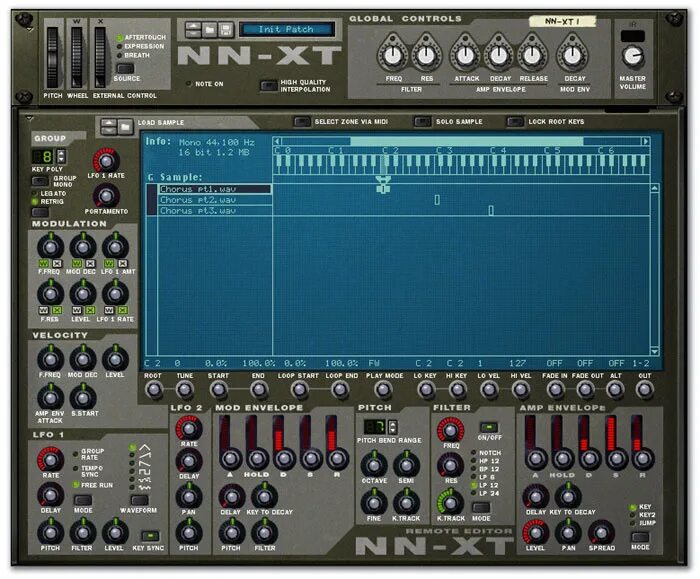The height and width of the screenshot is (579, 700).
Task: Change Key Poly value with stepper
Action: click(x=61, y=156)
